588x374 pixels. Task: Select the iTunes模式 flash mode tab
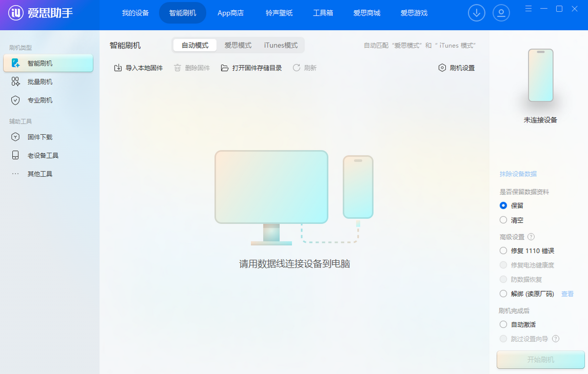tap(281, 45)
